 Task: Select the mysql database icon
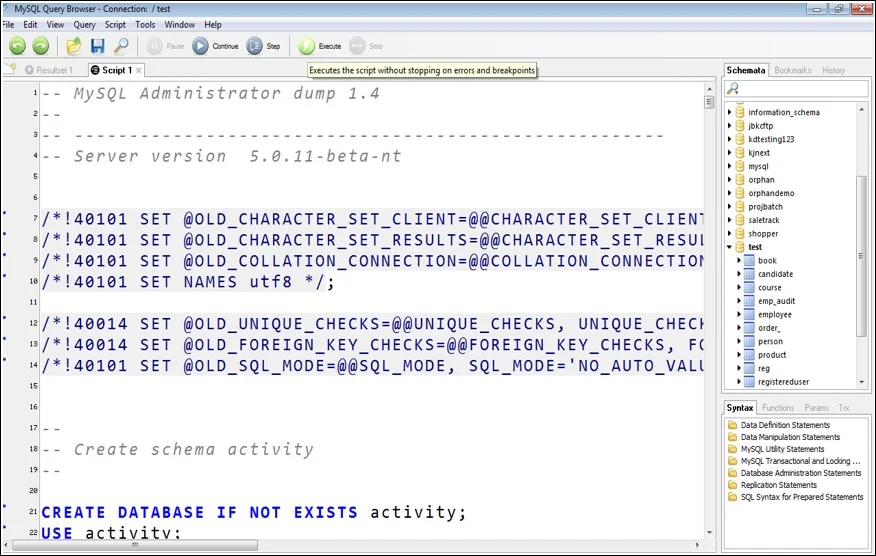(740, 166)
